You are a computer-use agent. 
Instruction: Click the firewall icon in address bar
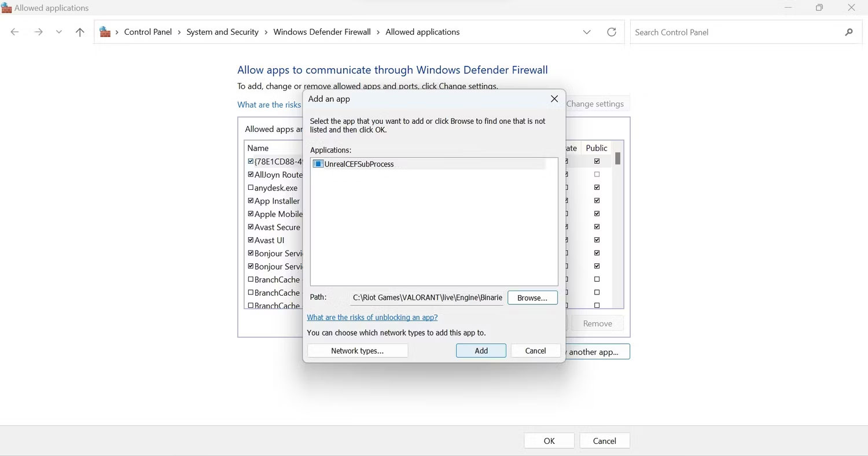(105, 32)
